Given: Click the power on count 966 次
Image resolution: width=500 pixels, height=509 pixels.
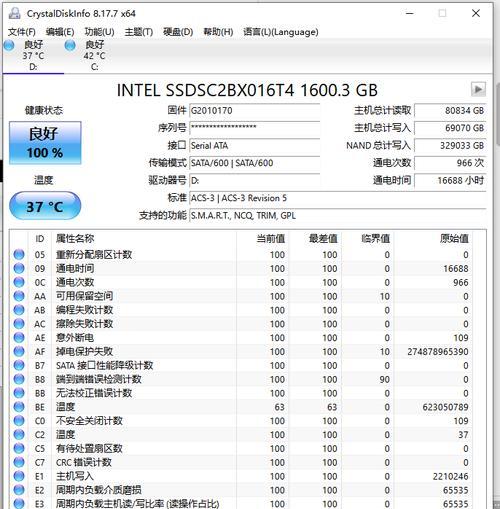Looking at the screenshot, I should [x=450, y=163].
